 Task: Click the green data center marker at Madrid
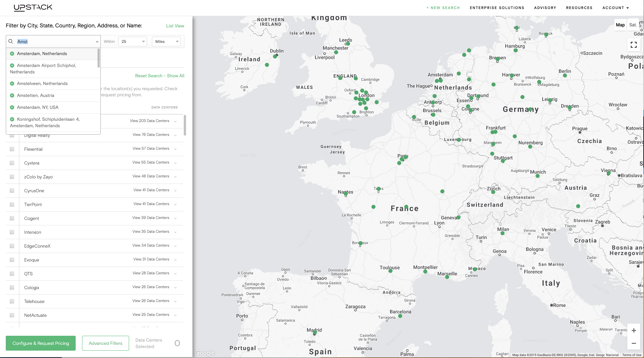tap(315, 333)
